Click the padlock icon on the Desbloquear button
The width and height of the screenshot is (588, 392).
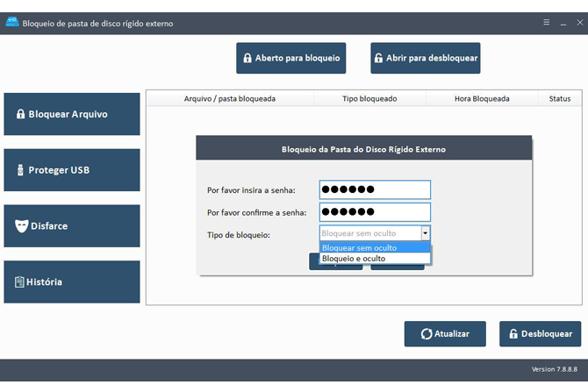pos(513,334)
